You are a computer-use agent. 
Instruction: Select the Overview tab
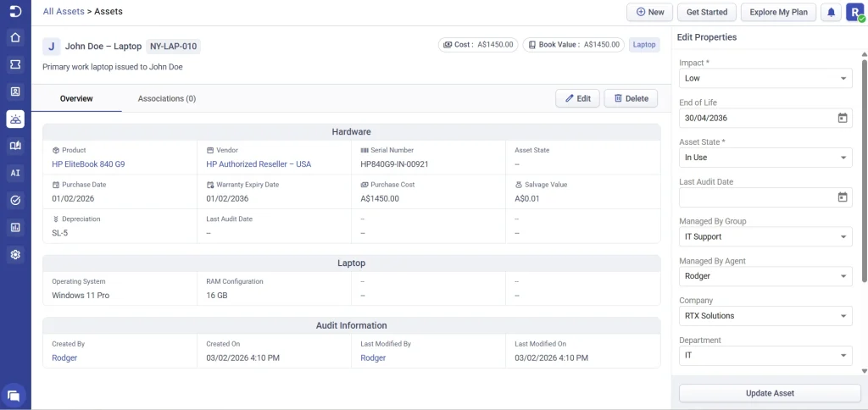[x=76, y=98]
